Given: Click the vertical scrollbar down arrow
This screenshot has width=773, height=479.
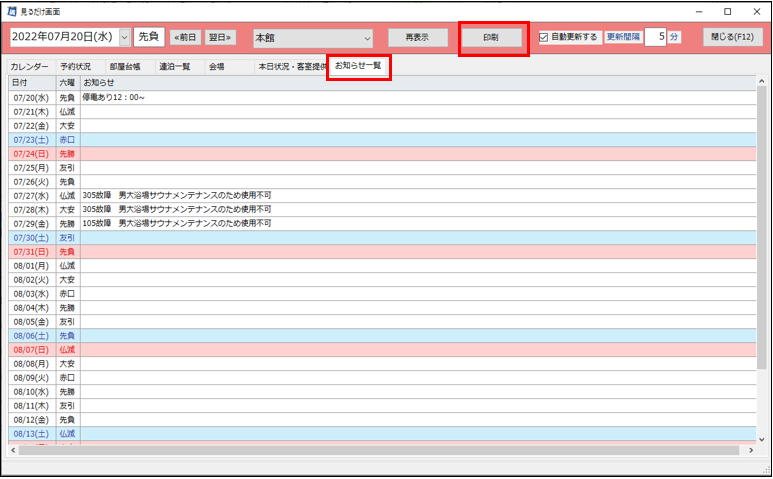Looking at the screenshot, I should click(x=762, y=437).
